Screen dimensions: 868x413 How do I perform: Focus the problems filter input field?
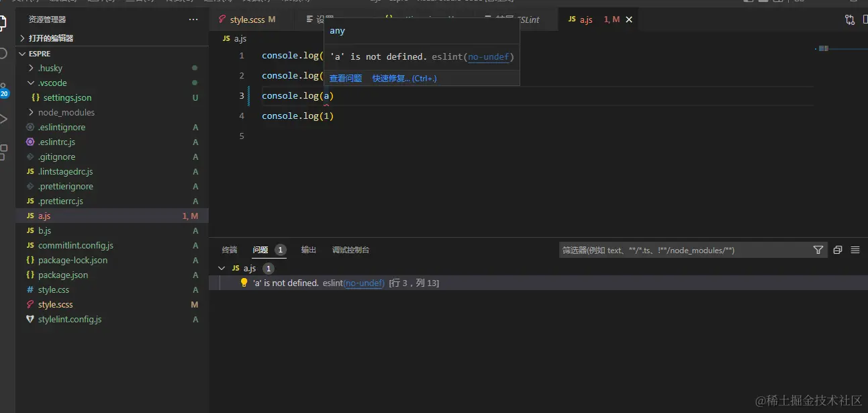point(685,250)
